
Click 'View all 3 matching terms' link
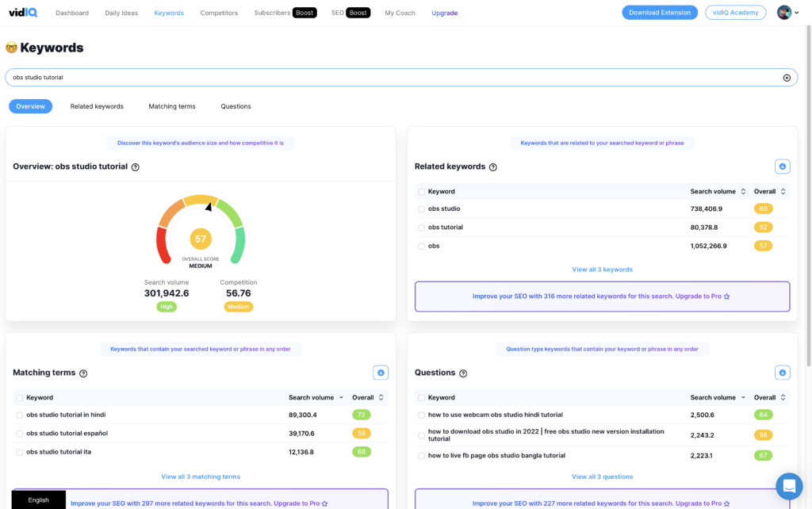[x=201, y=476]
